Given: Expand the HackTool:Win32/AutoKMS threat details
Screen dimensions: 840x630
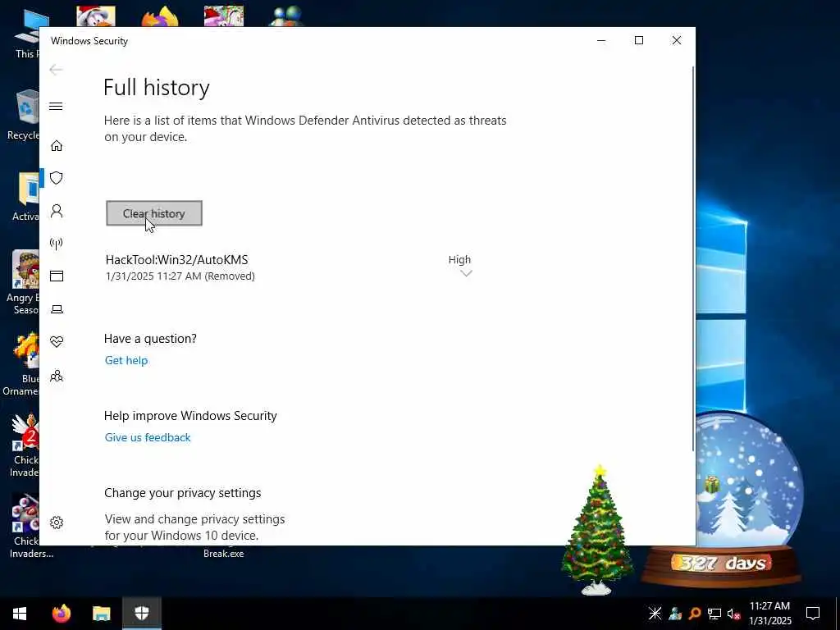Looking at the screenshot, I should click(466, 273).
